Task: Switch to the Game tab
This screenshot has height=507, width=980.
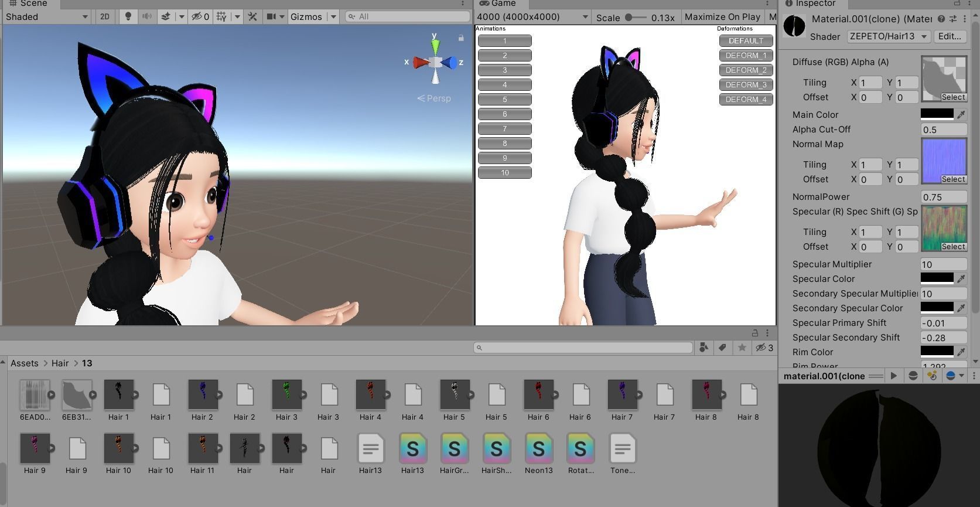Action: pyautogui.click(x=498, y=4)
